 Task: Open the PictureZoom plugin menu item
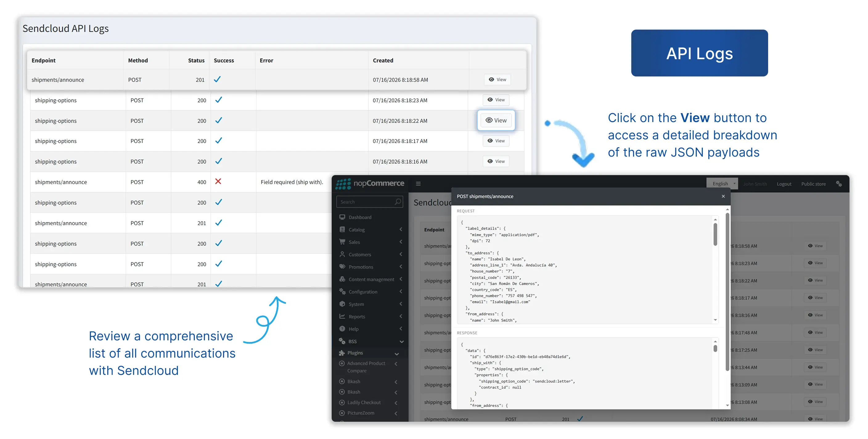[361, 413]
